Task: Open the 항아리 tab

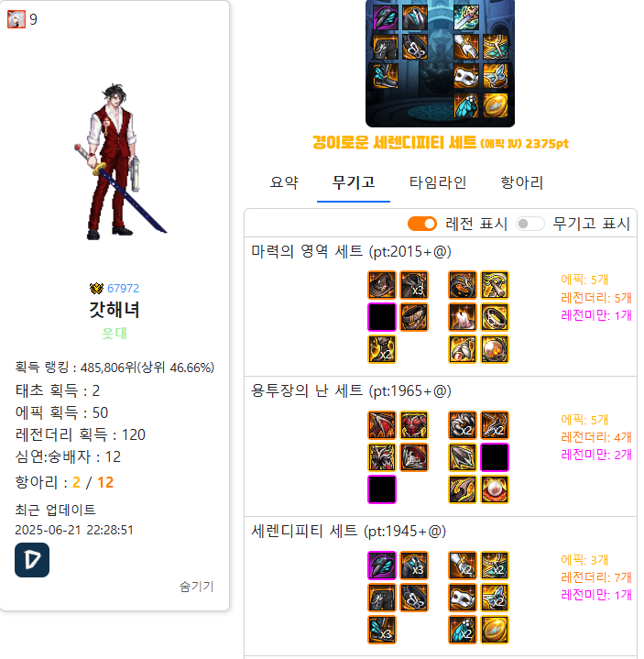Action: pos(522,182)
